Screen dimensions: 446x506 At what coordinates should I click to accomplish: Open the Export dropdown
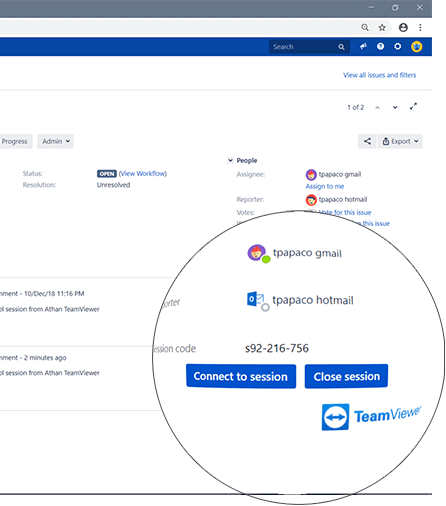tap(400, 141)
